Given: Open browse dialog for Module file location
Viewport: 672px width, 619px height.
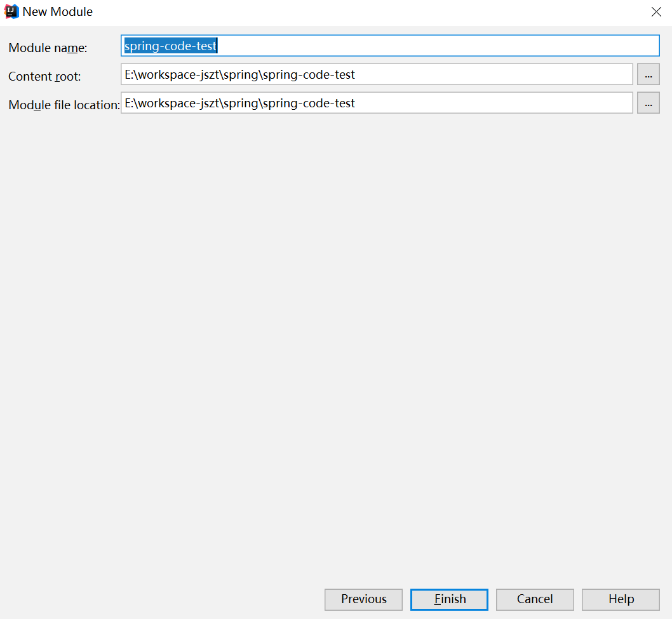Looking at the screenshot, I should click(x=648, y=103).
